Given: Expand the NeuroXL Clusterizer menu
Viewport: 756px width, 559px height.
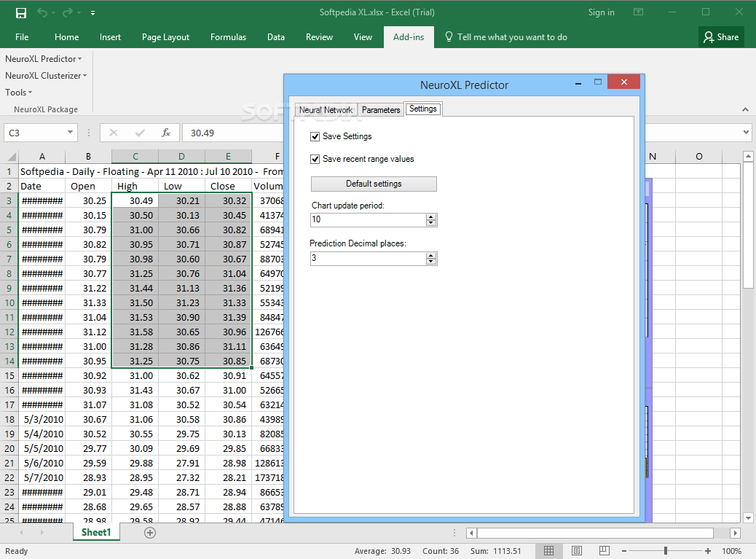Looking at the screenshot, I should tap(46, 76).
